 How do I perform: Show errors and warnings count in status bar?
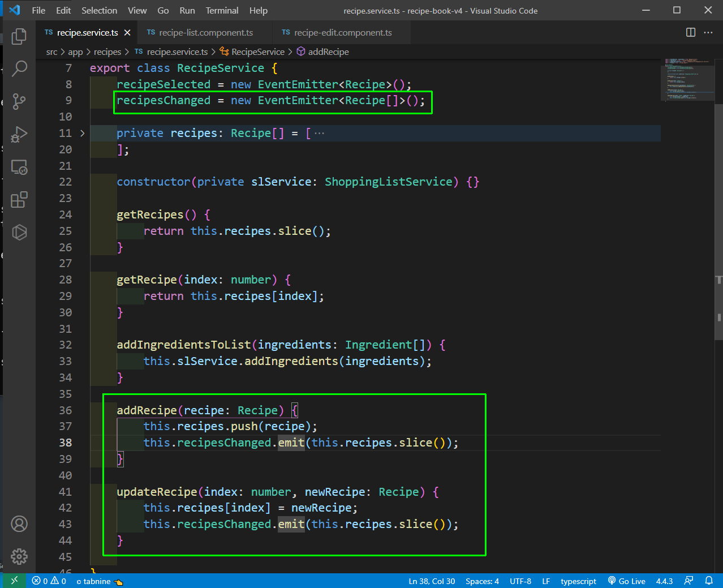(x=49, y=581)
